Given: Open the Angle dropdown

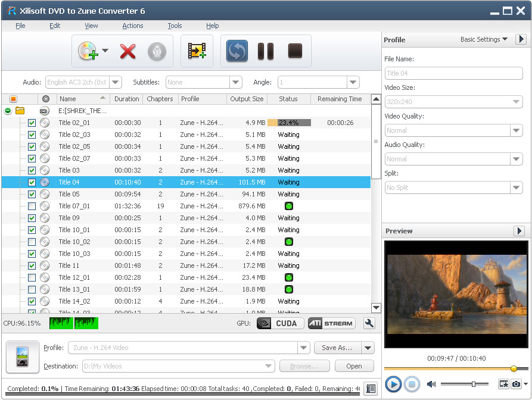Looking at the screenshot, I should (353, 82).
